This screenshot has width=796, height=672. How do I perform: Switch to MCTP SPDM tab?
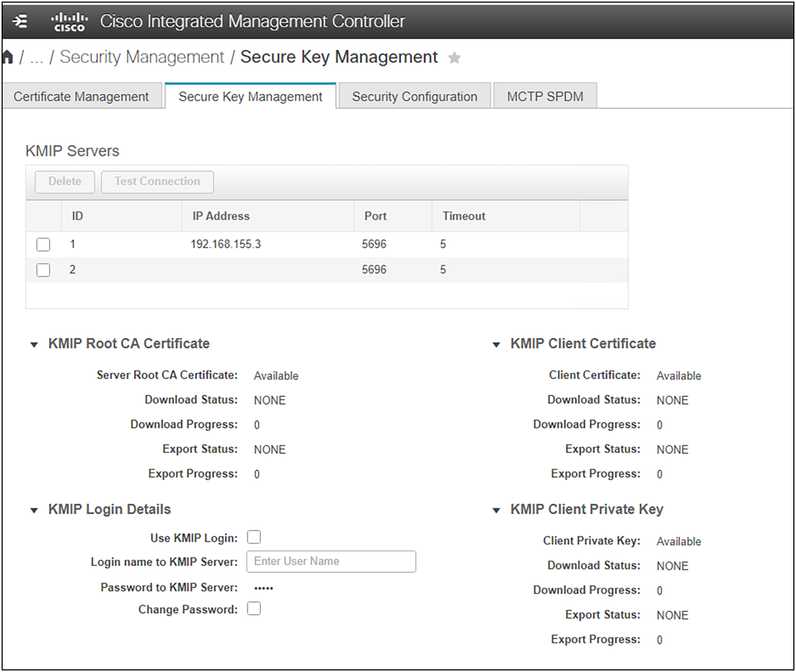(545, 96)
